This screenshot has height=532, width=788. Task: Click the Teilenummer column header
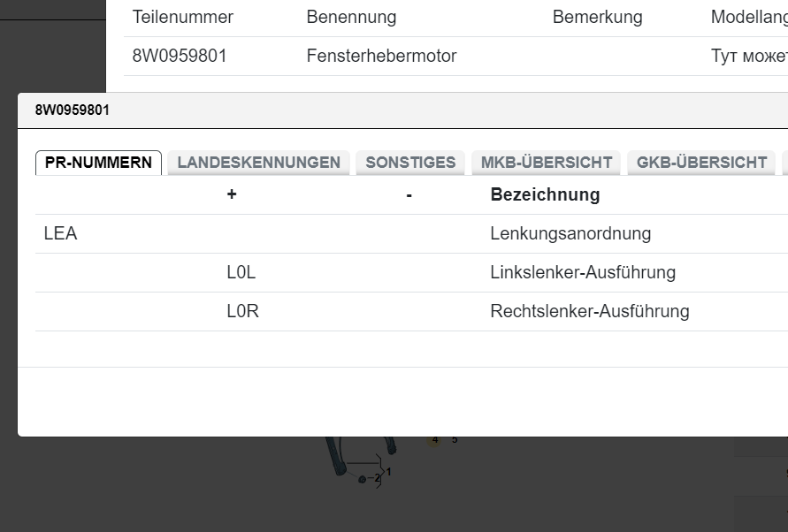coord(182,17)
